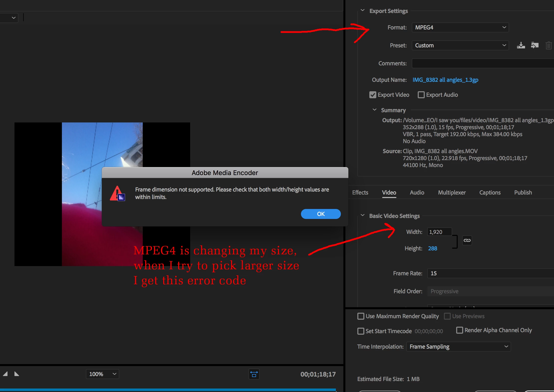
Task: Collapse the Summary section
Action: point(374,110)
